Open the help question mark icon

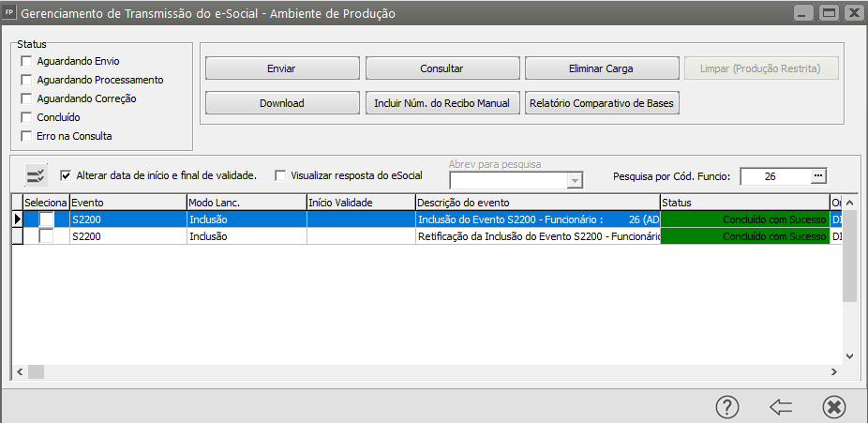727,406
